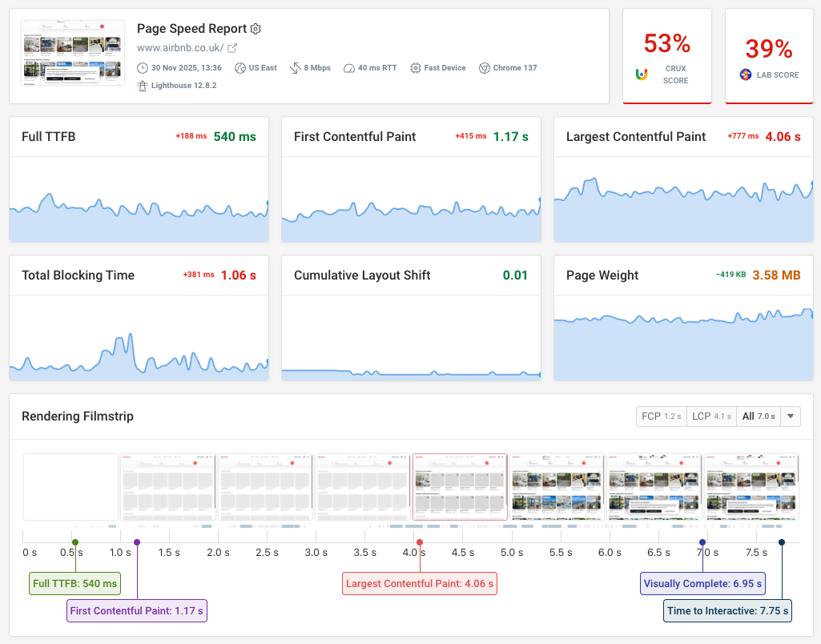
Task: Click the Largest Contentful Paint filmstrip thumbnail
Action: [x=459, y=486]
